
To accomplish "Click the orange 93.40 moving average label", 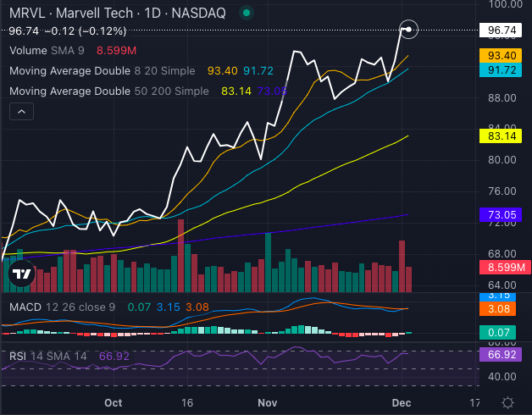I will 499,55.
